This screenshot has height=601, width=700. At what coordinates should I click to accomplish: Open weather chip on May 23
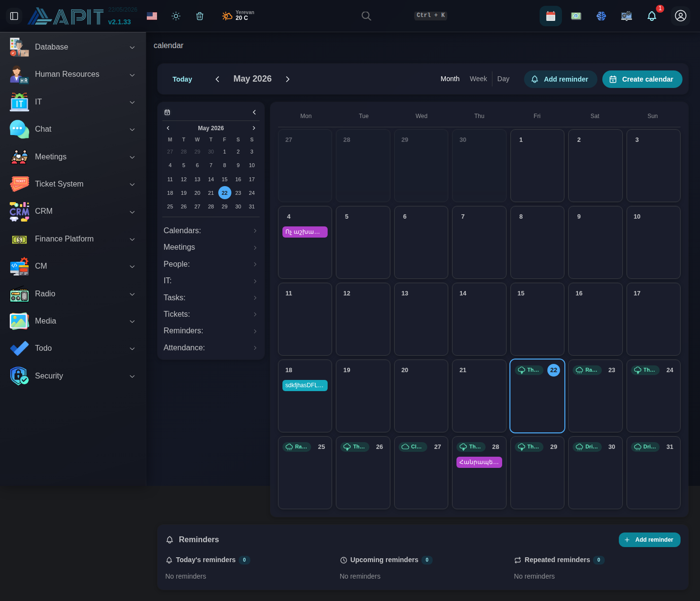point(587,370)
